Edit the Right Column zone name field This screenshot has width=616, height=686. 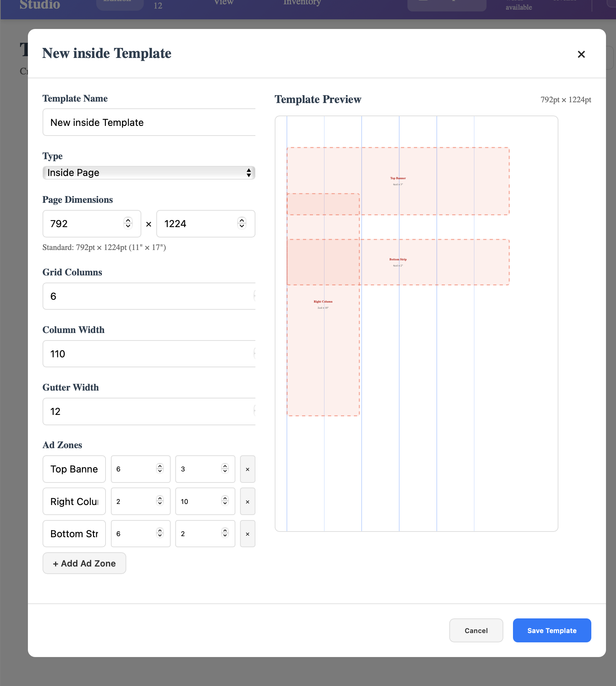(74, 502)
